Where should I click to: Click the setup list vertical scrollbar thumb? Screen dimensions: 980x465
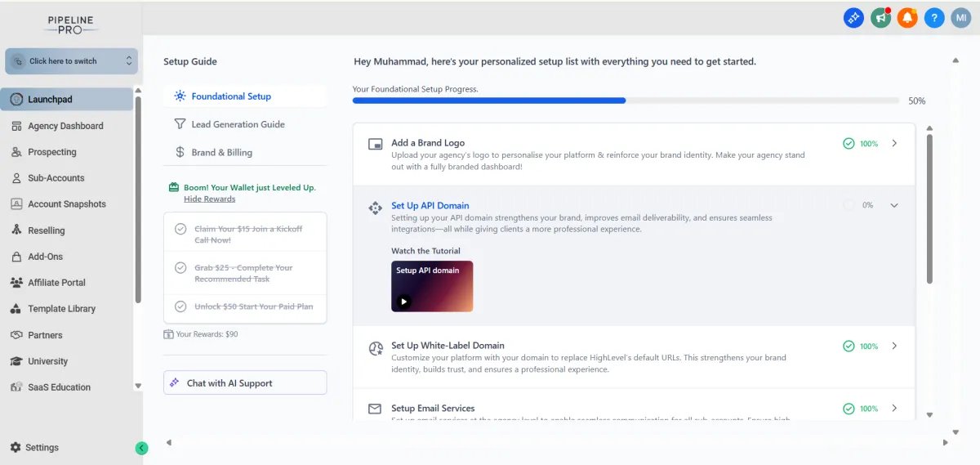(929, 209)
